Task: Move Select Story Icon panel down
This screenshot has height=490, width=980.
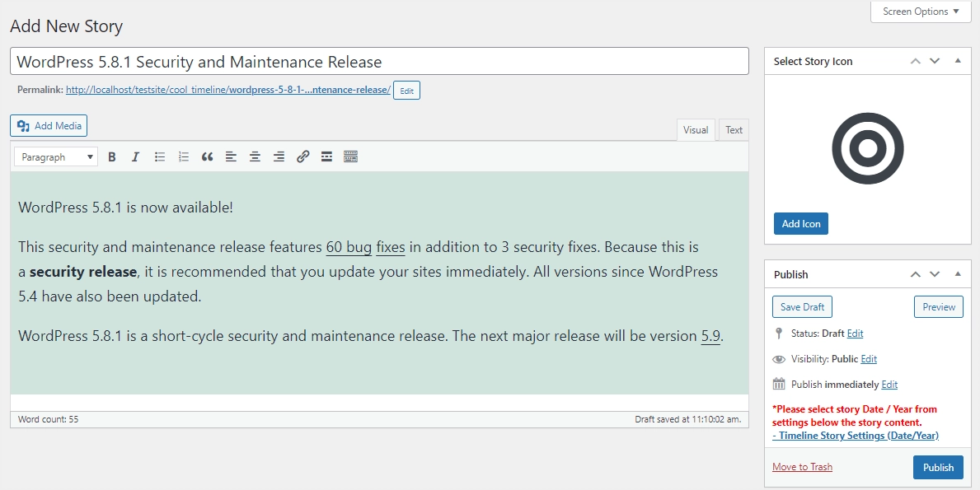Action: pyautogui.click(x=935, y=61)
